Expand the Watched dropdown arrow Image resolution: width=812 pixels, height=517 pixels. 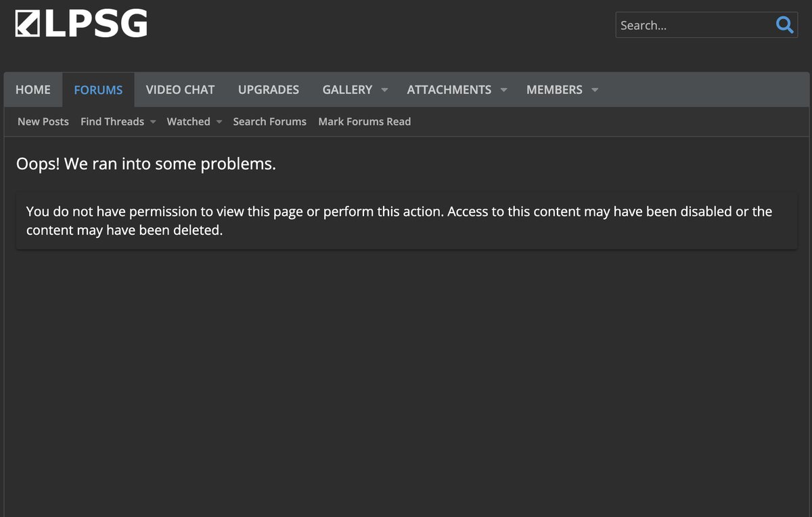click(219, 122)
